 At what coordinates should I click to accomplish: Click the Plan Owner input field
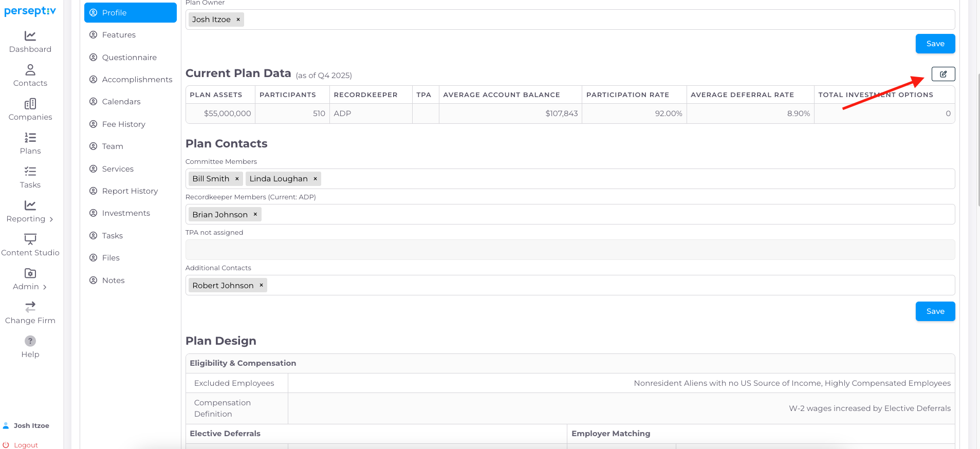(570, 20)
